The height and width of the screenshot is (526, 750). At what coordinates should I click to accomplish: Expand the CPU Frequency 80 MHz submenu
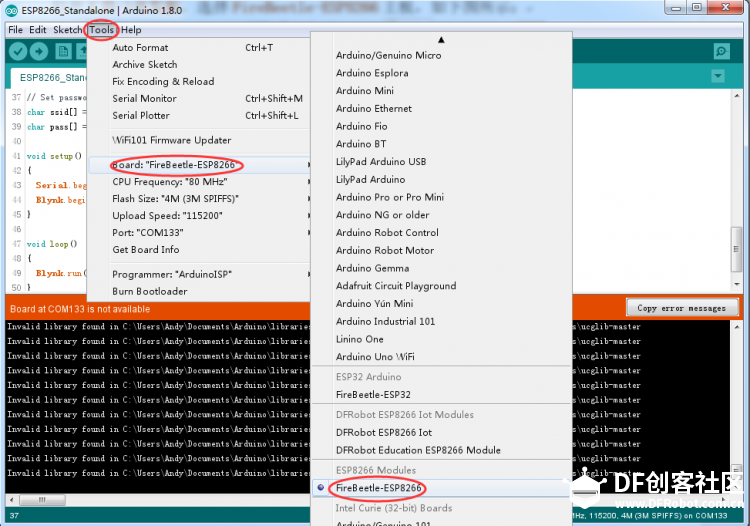pyautogui.click(x=199, y=182)
